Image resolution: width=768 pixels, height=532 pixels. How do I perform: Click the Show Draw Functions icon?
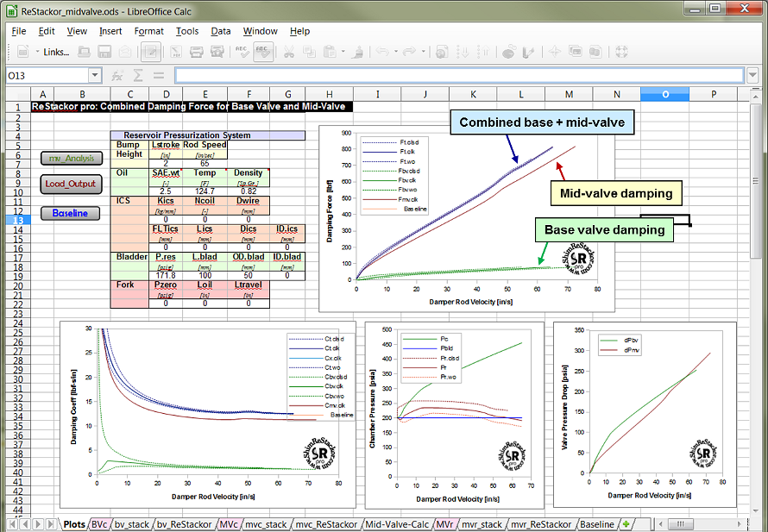tap(529, 52)
